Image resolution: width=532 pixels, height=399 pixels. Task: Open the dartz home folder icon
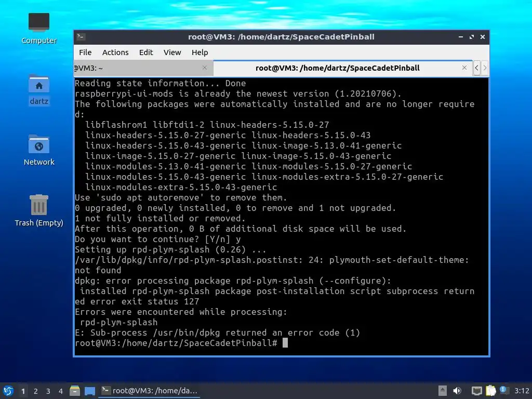[38, 89]
